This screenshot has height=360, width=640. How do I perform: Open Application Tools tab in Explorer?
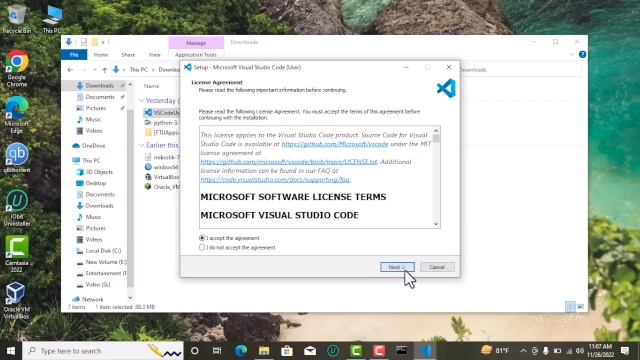(x=196, y=55)
